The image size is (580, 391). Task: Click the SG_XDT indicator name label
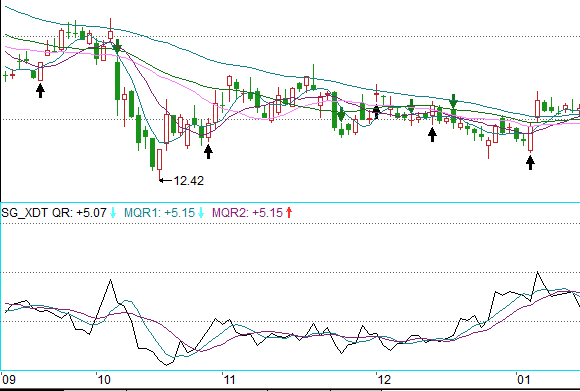point(25,213)
